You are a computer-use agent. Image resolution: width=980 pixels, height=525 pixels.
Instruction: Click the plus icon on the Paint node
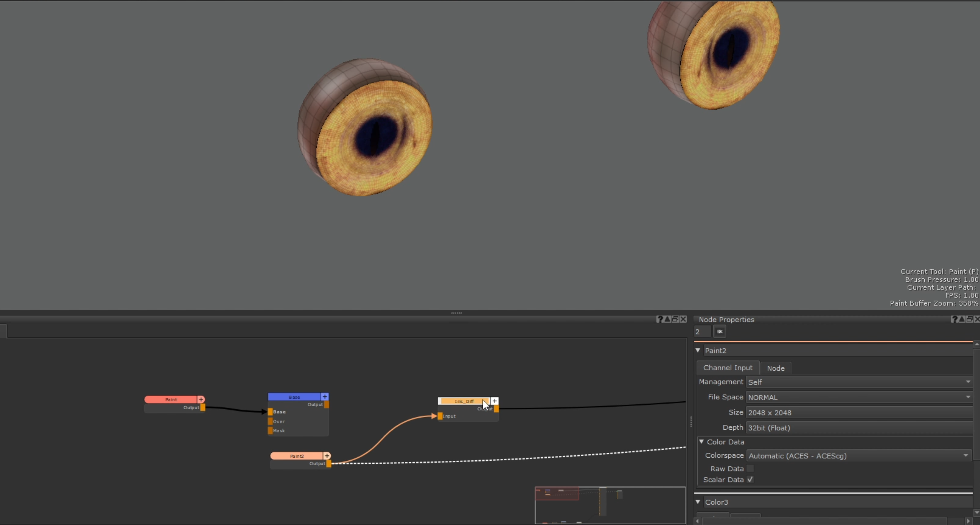point(201,399)
